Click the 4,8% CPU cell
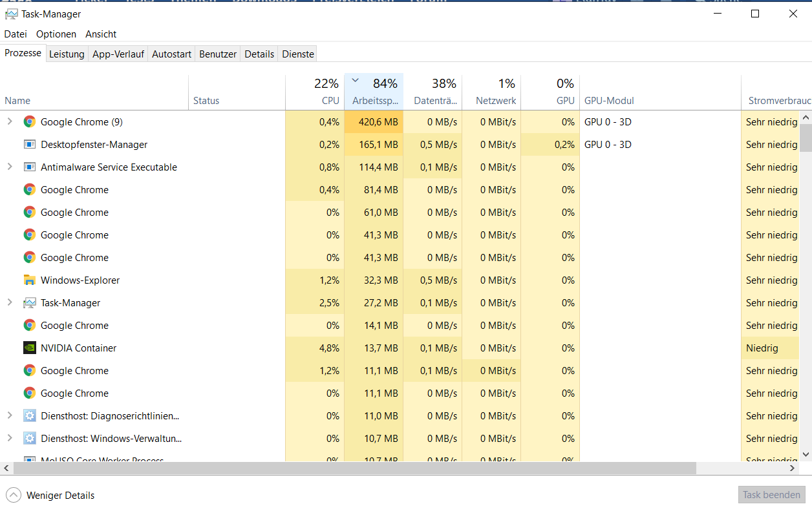This screenshot has height=513, width=812. coord(315,348)
